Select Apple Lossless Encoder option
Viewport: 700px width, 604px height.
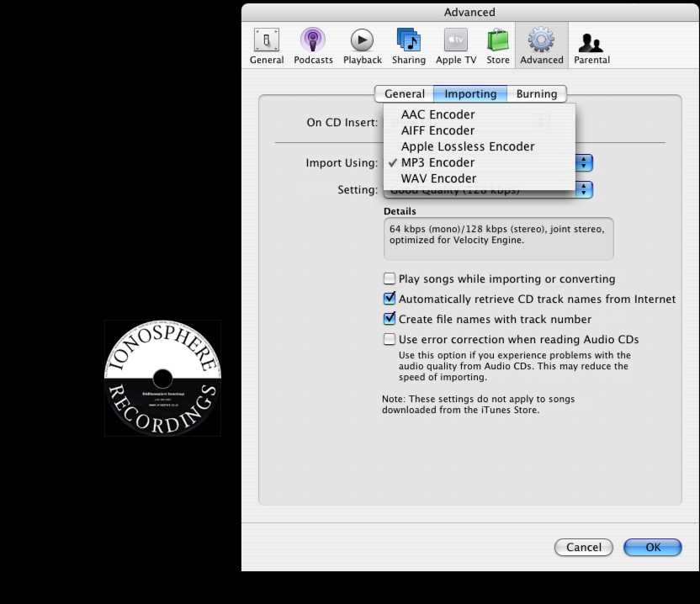(x=467, y=146)
